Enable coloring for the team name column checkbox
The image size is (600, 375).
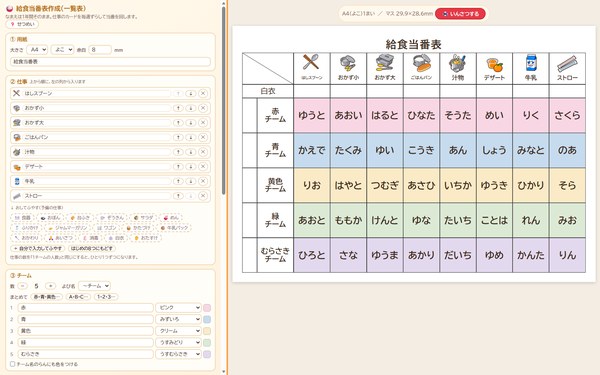(x=13, y=364)
